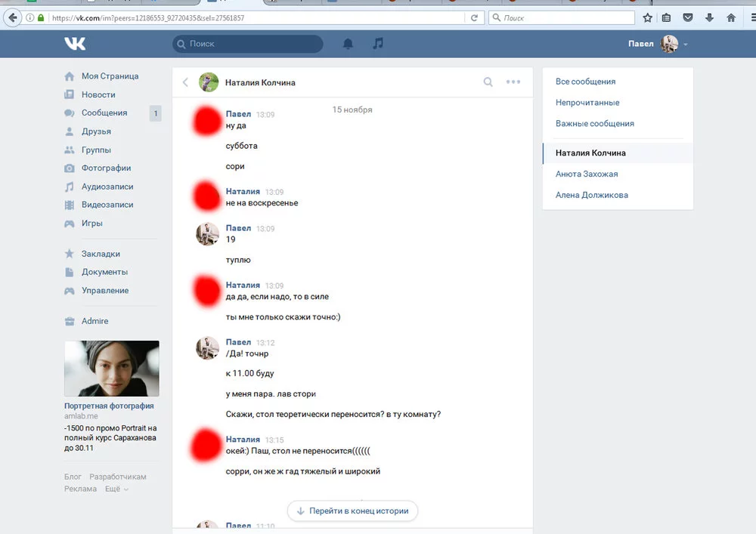Click the Pocket save icon

pos(687,18)
